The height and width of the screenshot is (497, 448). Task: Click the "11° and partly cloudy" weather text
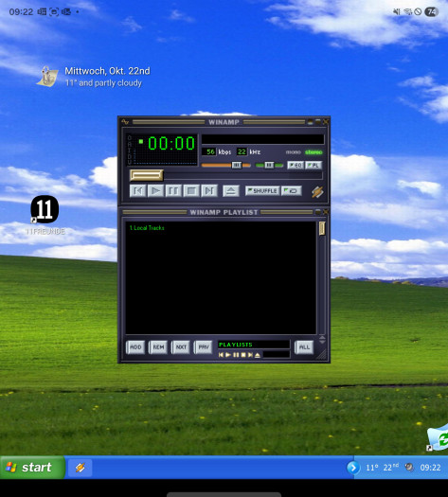[103, 83]
